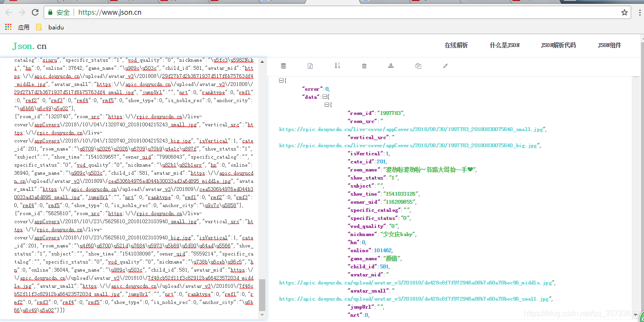The height and width of the screenshot is (322, 644).
Task: Open the room_src small.jpg URL
Action: (x=411, y=129)
